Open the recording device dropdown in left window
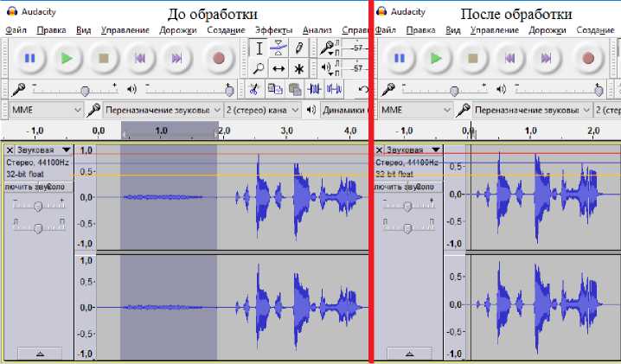 (162, 110)
